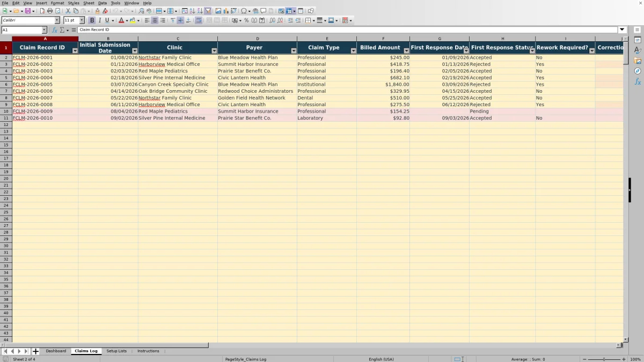The width and height of the screenshot is (644, 362).
Task: Open the Format menu
Action: point(57,3)
